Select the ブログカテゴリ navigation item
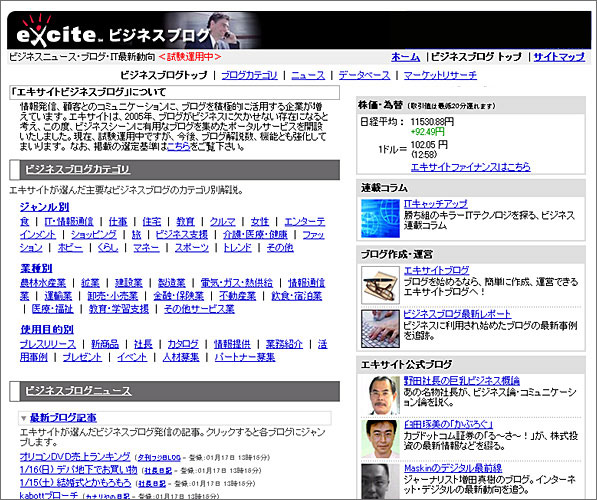 (249, 75)
